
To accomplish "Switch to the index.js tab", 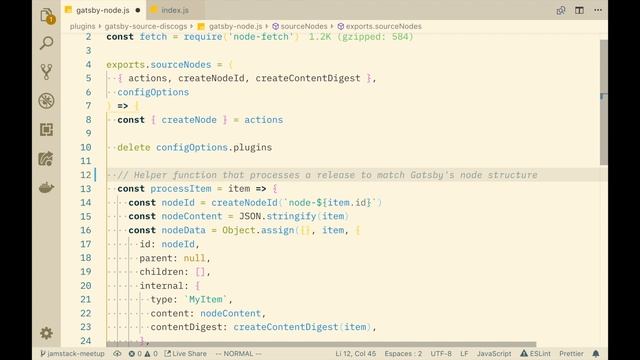I will point(174,10).
